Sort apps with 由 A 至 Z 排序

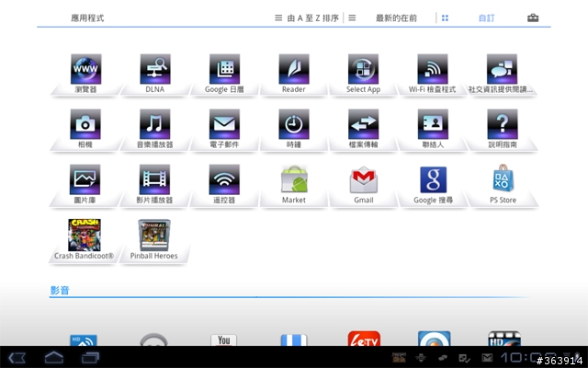point(307,18)
